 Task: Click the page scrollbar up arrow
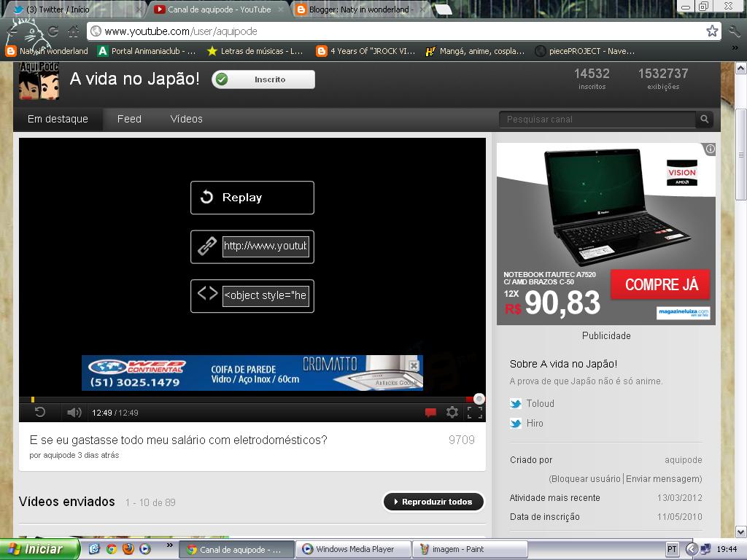click(x=741, y=68)
